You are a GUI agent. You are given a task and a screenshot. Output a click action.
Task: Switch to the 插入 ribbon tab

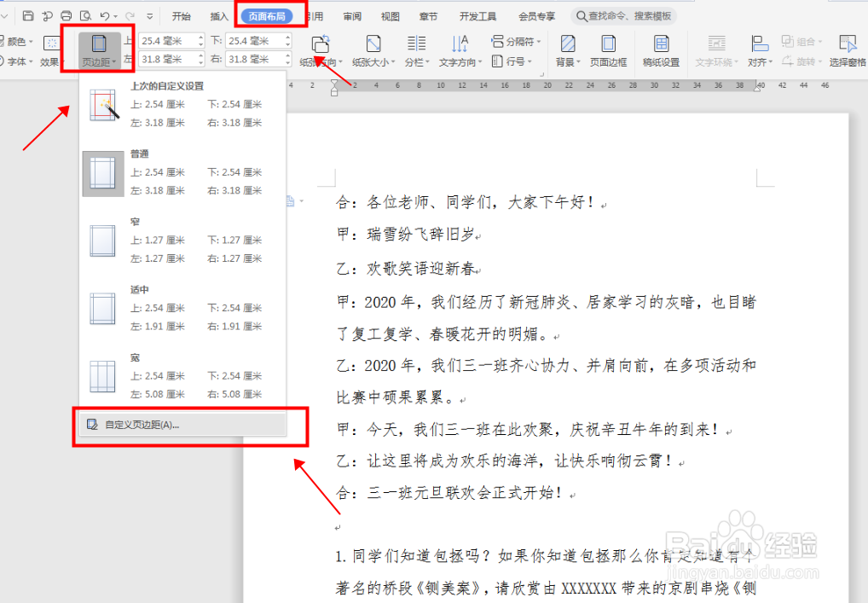(x=218, y=14)
